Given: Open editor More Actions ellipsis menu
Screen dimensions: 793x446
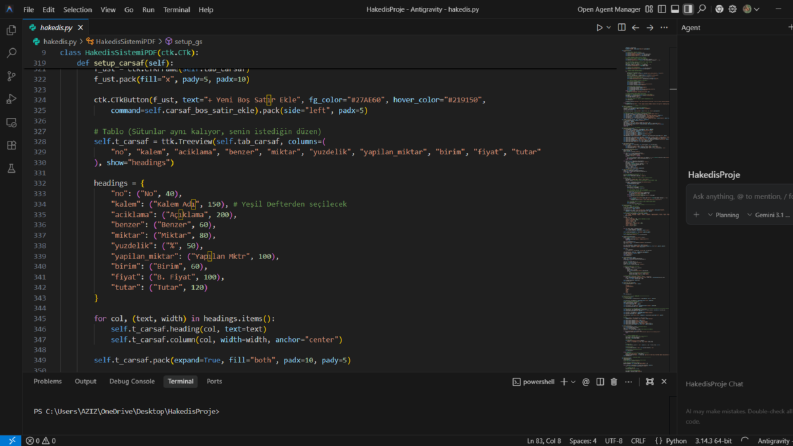Looking at the screenshot, I should (664, 28).
